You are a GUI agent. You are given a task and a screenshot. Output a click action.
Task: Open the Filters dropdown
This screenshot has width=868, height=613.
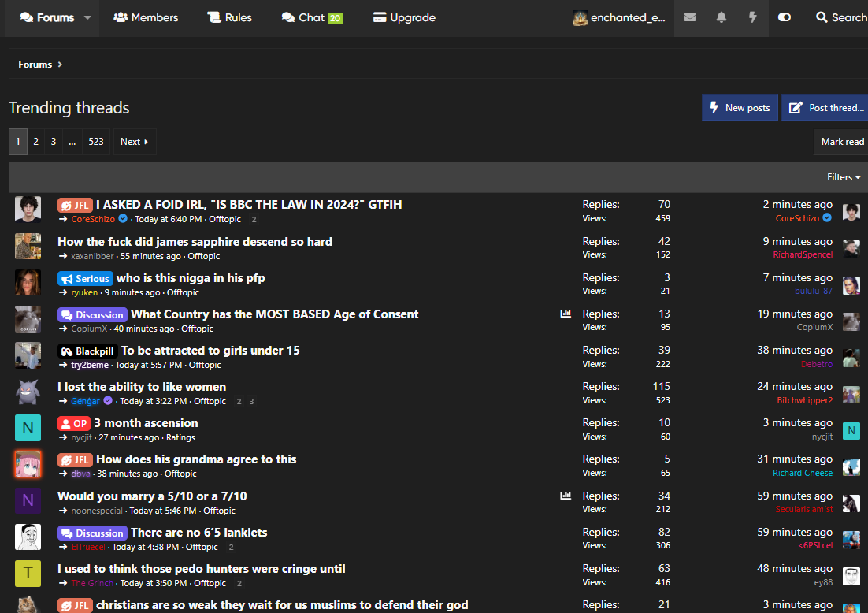coord(844,177)
